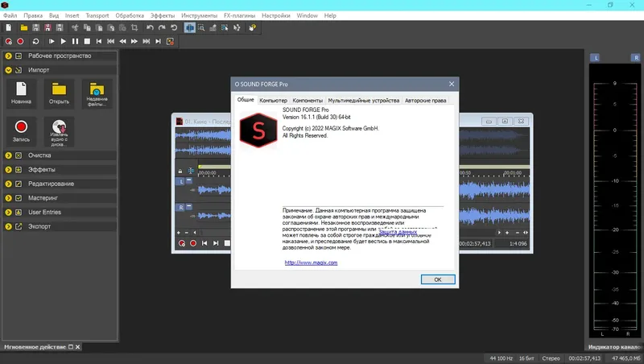The width and height of the screenshot is (644, 364).
Task: Click Play All in the main transport bar
Action: tap(52, 41)
